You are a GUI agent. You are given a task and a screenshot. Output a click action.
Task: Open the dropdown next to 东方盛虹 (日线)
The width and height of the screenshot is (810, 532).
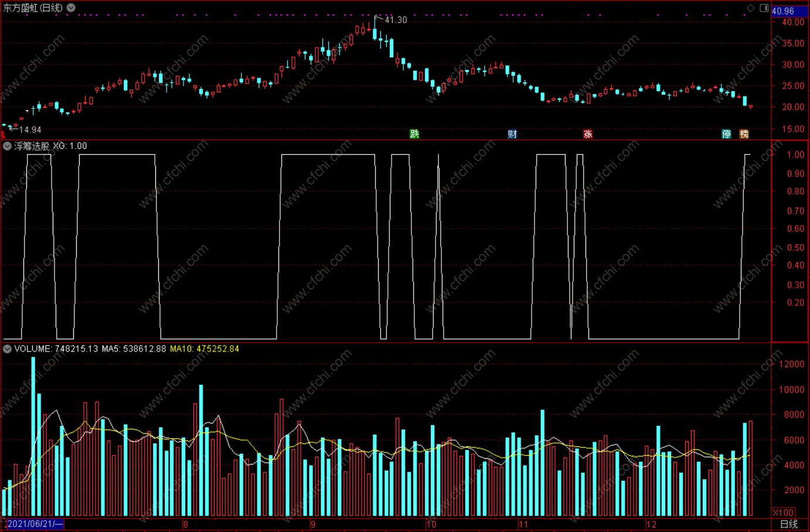pyautogui.click(x=71, y=8)
